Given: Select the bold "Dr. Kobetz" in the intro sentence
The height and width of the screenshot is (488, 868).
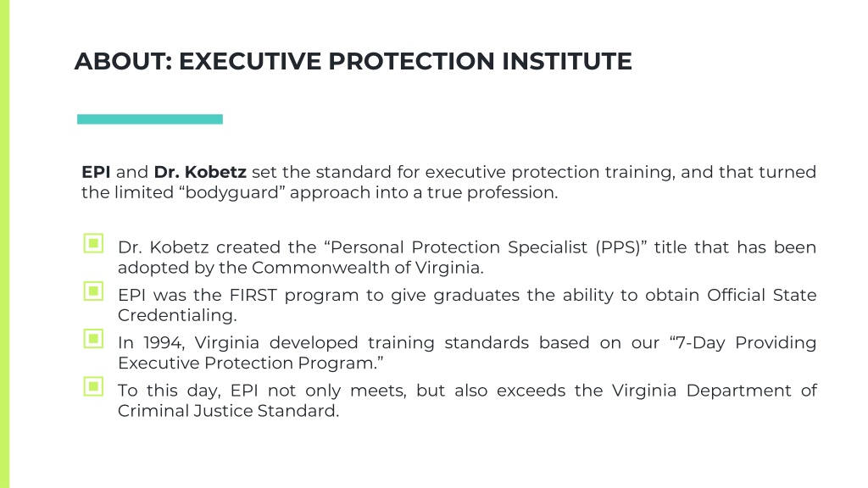Looking at the screenshot, I should click(200, 172).
